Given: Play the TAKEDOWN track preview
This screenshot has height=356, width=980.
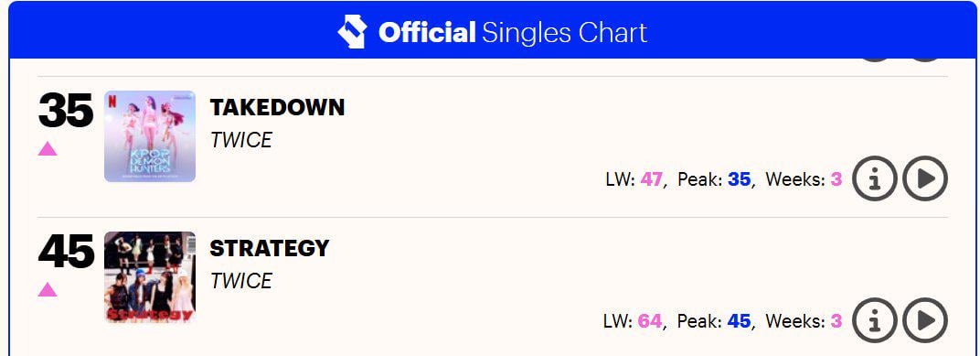Looking at the screenshot, I should [x=925, y=178].
